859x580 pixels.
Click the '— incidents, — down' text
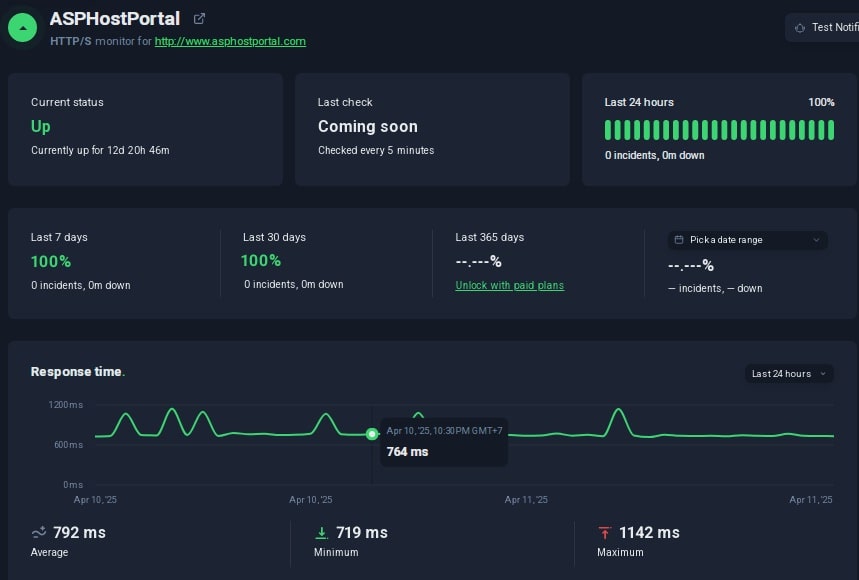[715, 289]
